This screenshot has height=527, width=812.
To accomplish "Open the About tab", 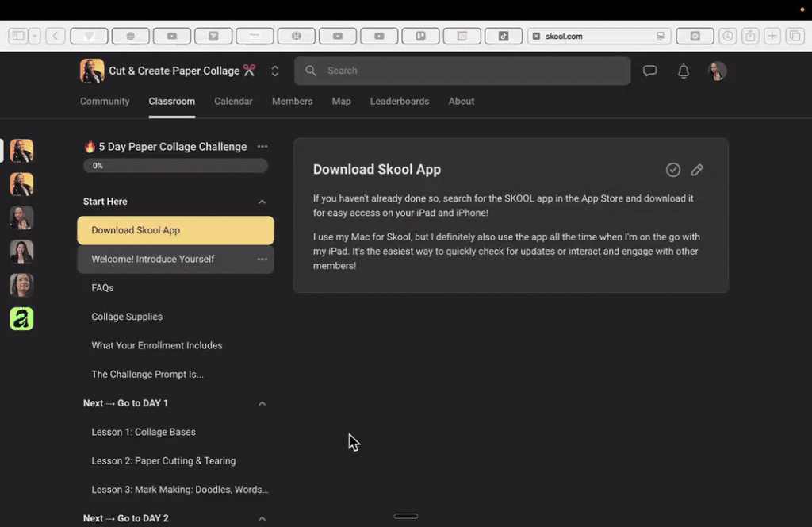I will pos(462,102).
